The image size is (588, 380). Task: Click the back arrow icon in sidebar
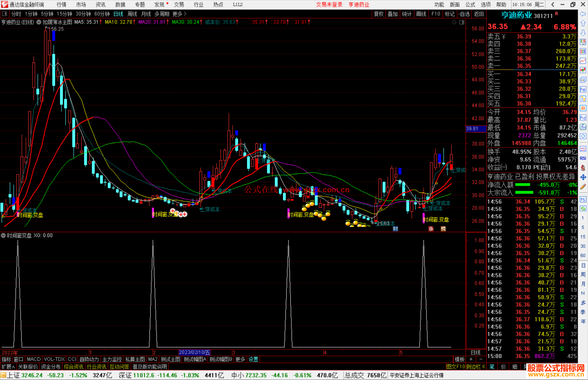pos(583,14)
